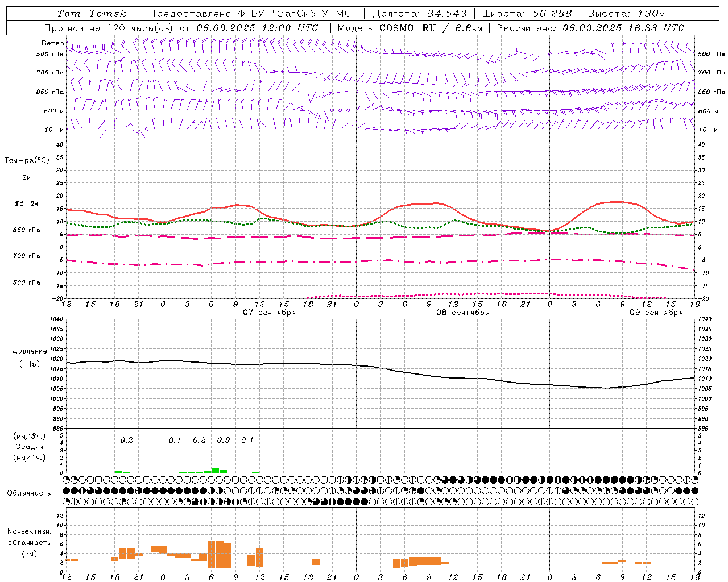The height and width of the screenshot is (582, 728).
Task: Click the 09 сентября date label
Action: point(656,313)
